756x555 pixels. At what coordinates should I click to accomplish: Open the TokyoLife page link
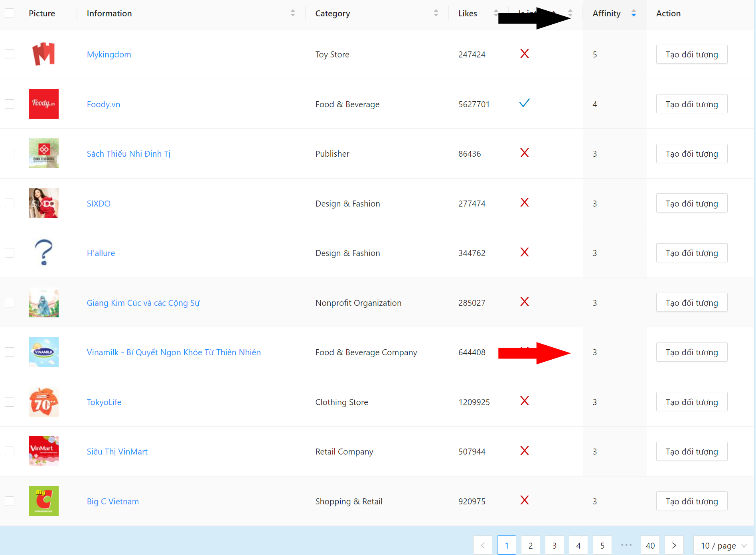coord(104,402)
